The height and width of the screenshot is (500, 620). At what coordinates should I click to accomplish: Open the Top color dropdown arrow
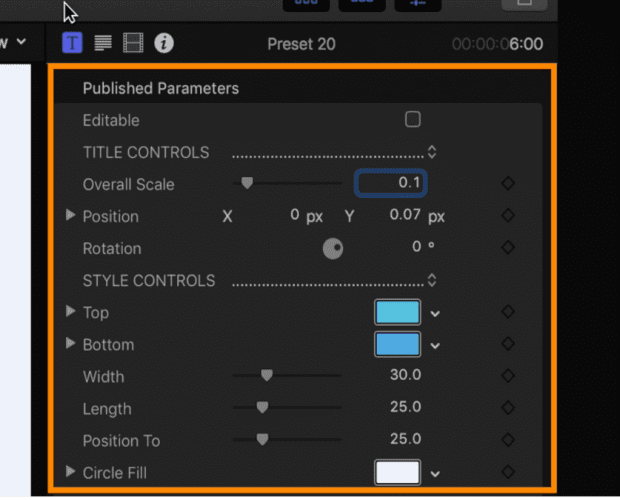tap(435, 314)
